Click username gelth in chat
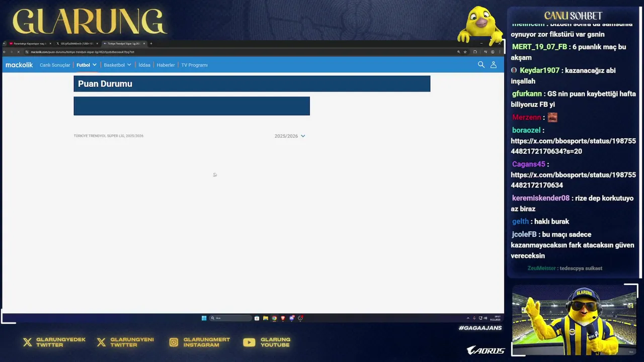This screenshot has height=362, width=644. click(520, 221)
